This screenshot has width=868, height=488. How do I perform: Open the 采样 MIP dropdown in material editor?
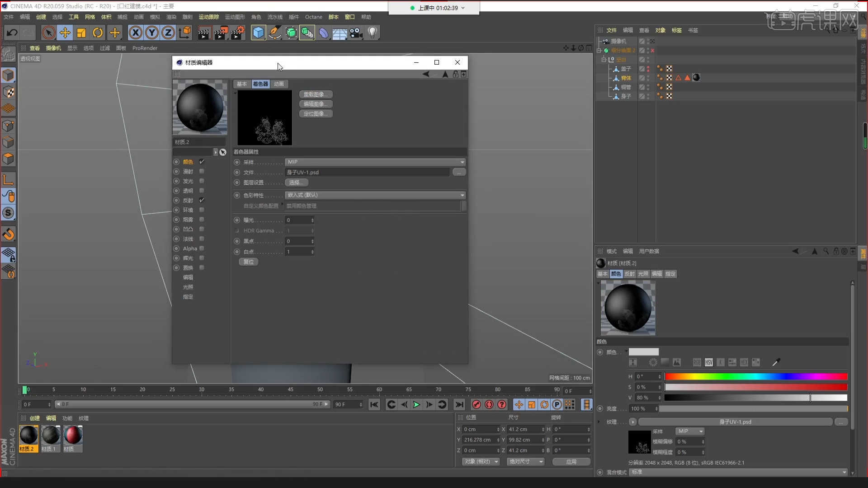click(375, 162)
